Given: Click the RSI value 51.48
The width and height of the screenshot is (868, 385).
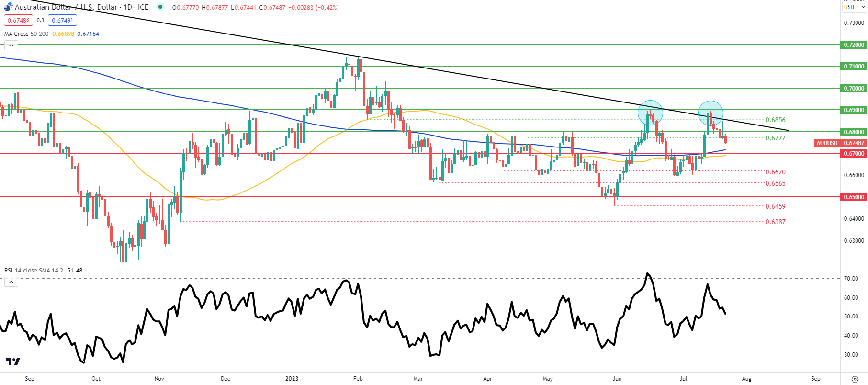Looking at the screenshot, I should [x=75, y=271].
